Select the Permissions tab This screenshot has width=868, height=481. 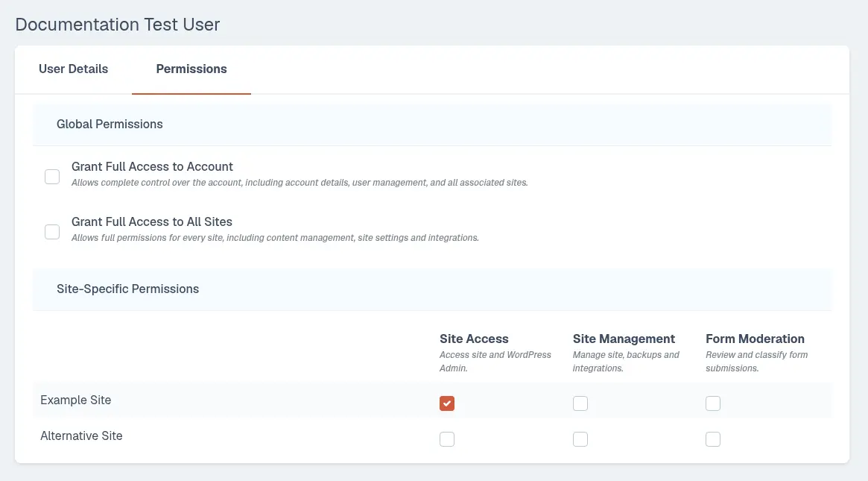click(x=191, y=69)
